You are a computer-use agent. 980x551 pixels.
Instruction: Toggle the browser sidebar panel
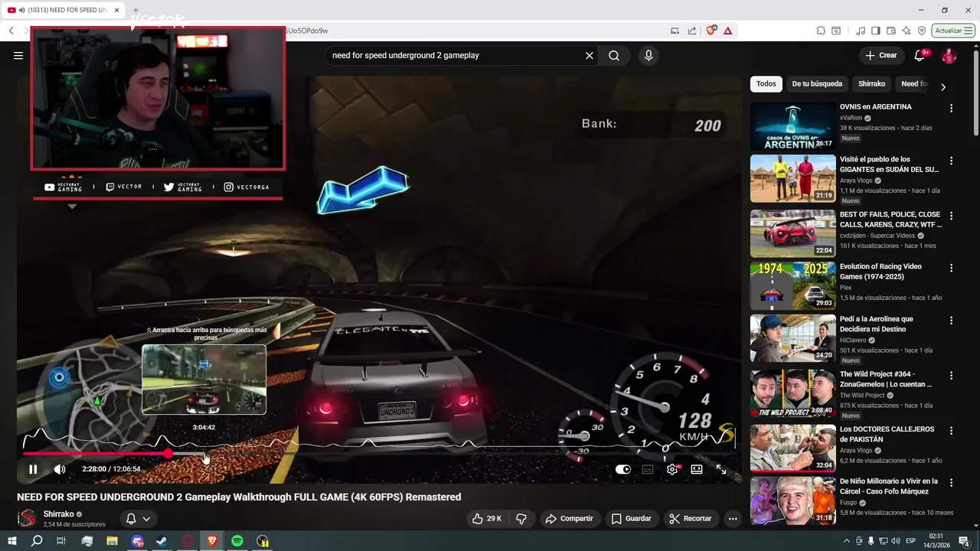[876, 31]
